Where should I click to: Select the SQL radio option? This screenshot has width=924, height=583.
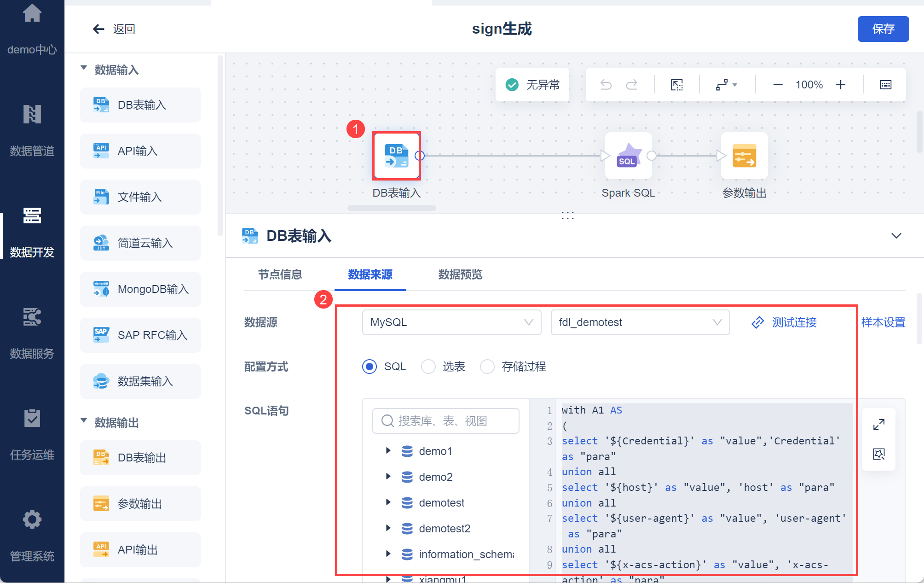pos(370,367)
